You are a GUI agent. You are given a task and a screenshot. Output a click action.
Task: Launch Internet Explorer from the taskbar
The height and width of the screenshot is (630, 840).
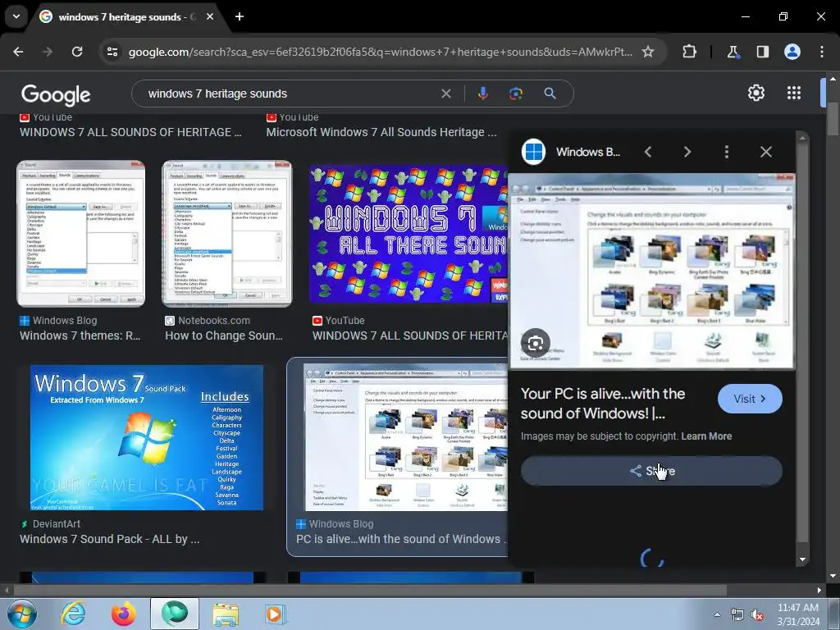click(x=73, y=614)
